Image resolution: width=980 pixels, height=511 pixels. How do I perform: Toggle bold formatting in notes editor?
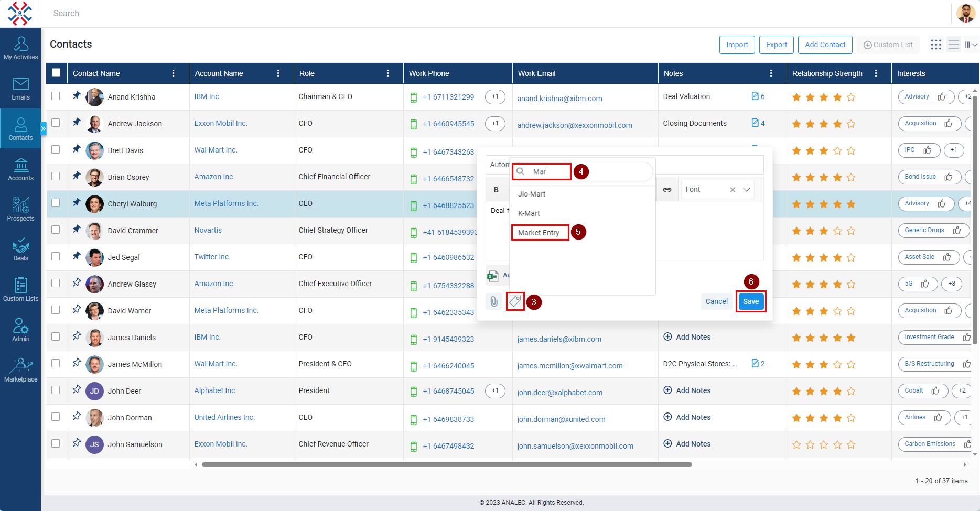496,190
